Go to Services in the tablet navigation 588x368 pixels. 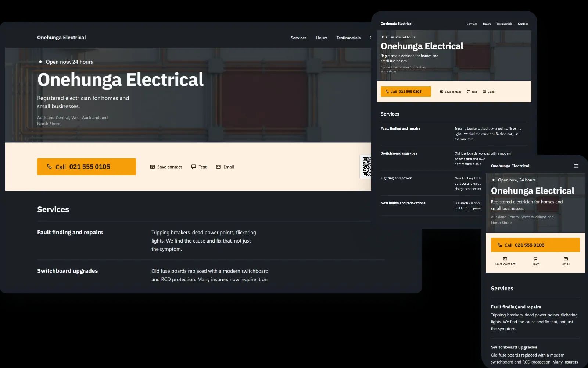[472, 24]
